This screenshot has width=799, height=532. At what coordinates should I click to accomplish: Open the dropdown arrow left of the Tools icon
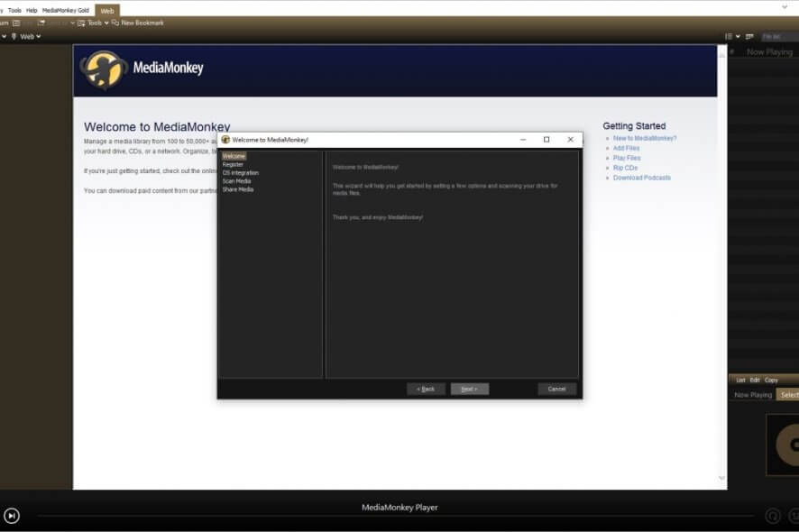click(72, 23)
